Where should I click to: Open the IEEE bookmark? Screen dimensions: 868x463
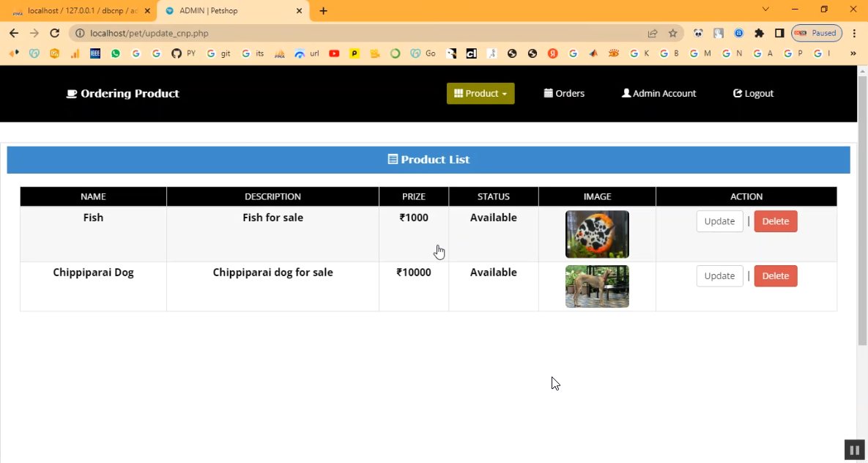point(95,53)
